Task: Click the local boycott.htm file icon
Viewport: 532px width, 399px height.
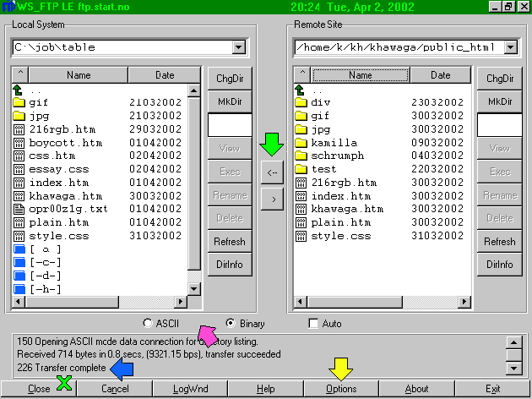Action: (x=19, y=143)
